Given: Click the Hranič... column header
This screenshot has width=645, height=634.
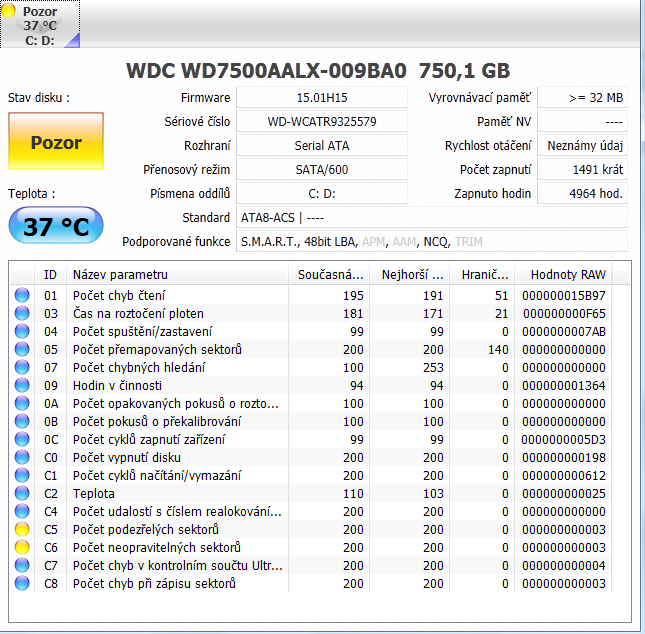Looking at the screenshot, I should coord(482,274).
